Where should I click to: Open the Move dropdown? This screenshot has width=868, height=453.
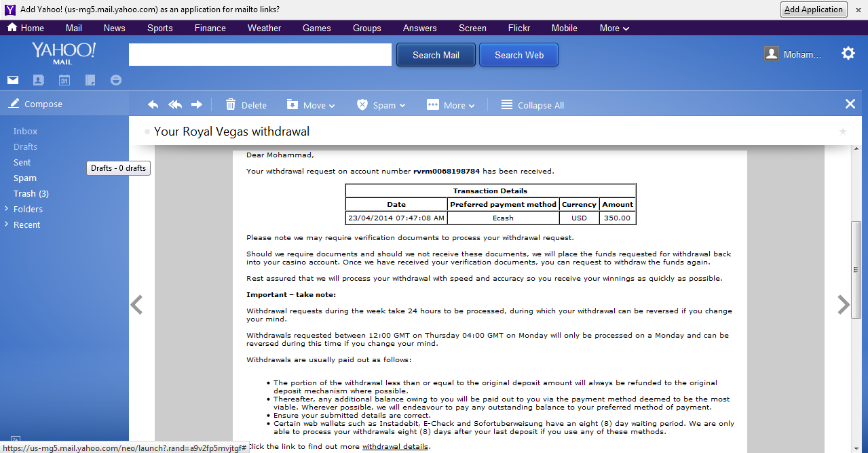coord(311,105)
